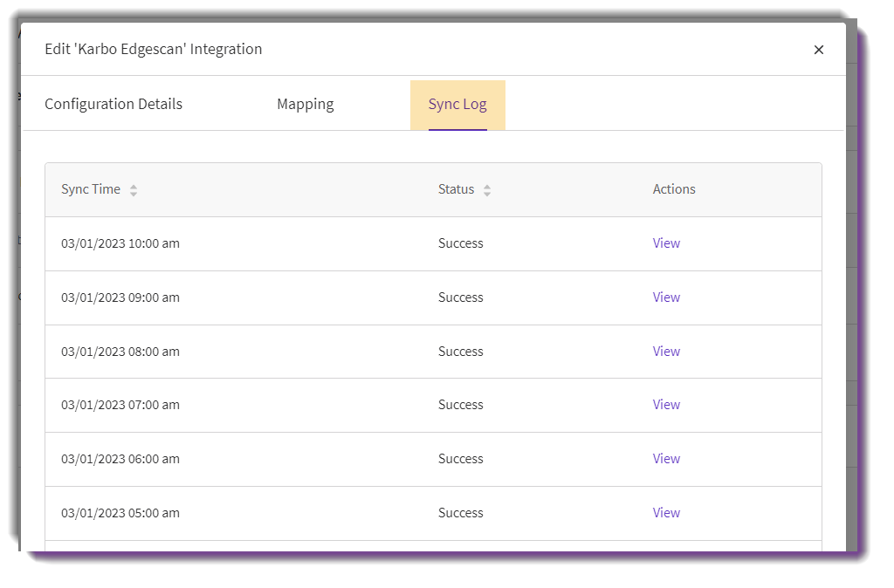Click the Sync Time column header
Image resolution: width=894 pixels, height=588 pixels.
[x=91, y=189]
